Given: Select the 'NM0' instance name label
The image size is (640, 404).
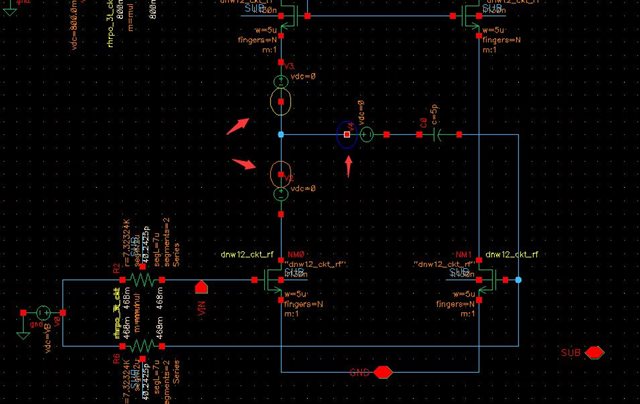Looking at the screenshot, I should 296,255.
